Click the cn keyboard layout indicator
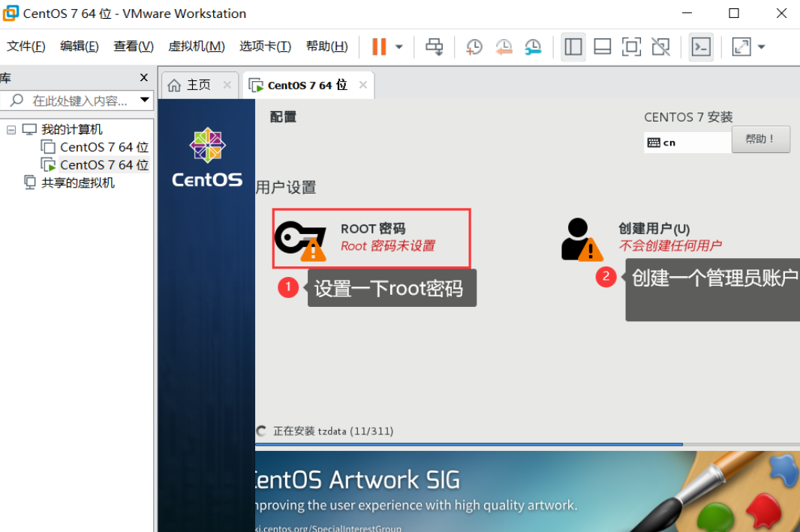Image resolution: width=800 pixels, height=532 pixels. 687,143
